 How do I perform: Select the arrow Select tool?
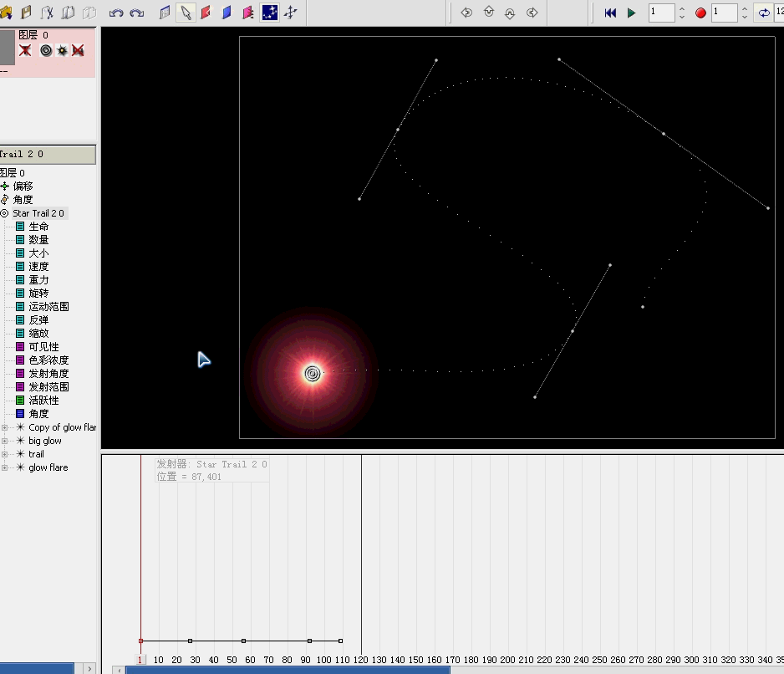[186, 13]
